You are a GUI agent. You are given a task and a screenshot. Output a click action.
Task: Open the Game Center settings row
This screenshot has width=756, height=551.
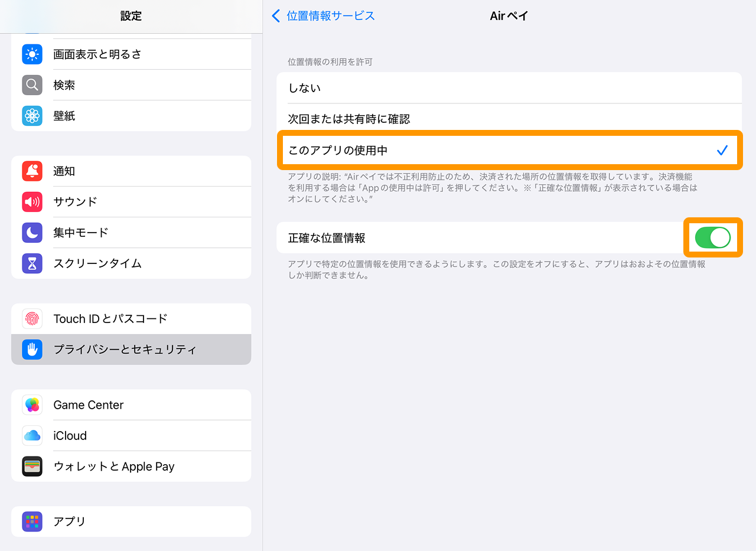pos(131,405)
